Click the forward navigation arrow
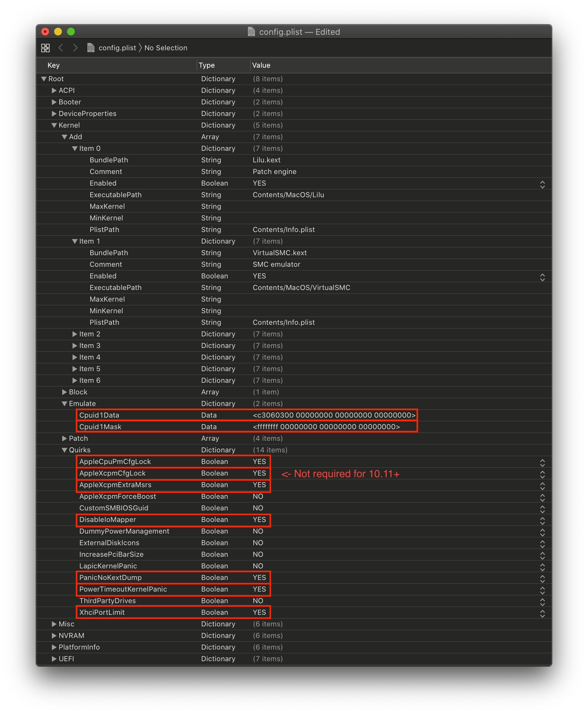Viewport: 588px width, 714px height. click(x=75, y=48)
